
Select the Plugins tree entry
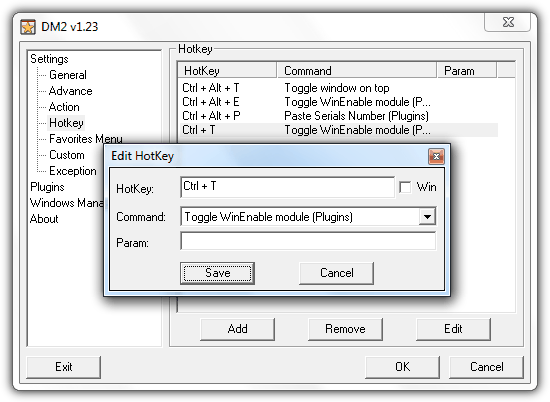point(47,187)
